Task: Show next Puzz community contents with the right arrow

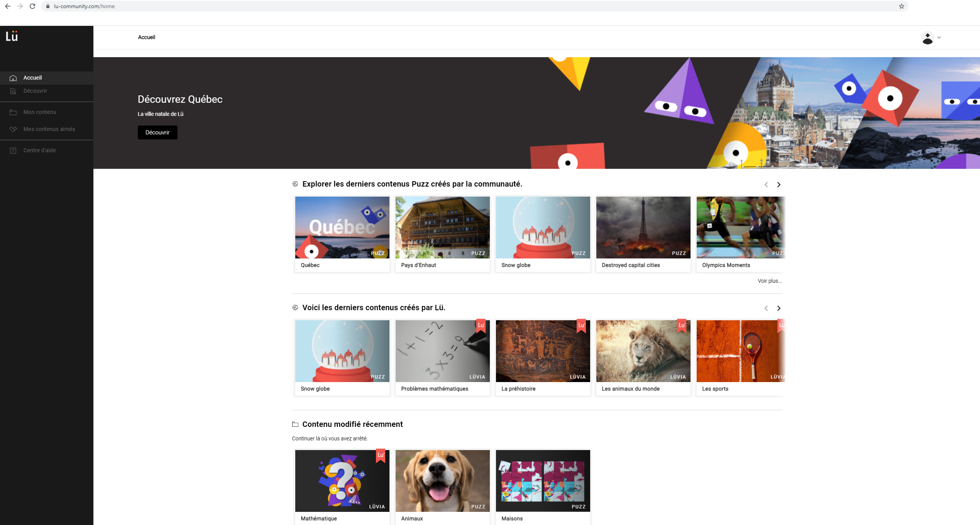Action: pos(779,185)
